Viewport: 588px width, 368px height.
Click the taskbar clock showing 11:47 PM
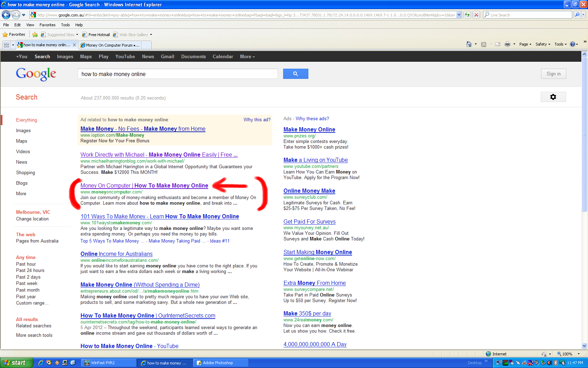575,363
